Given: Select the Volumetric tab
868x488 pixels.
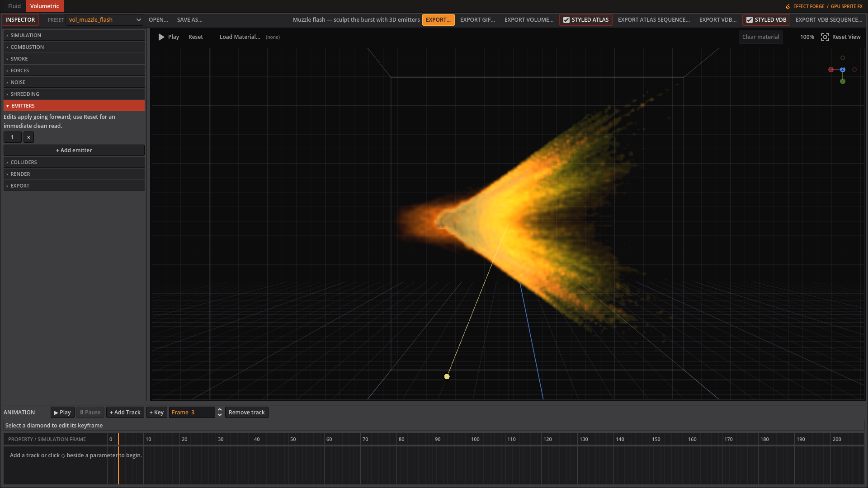Looking at the screenshot, I should pyautogui.click(x=45, y=6).
